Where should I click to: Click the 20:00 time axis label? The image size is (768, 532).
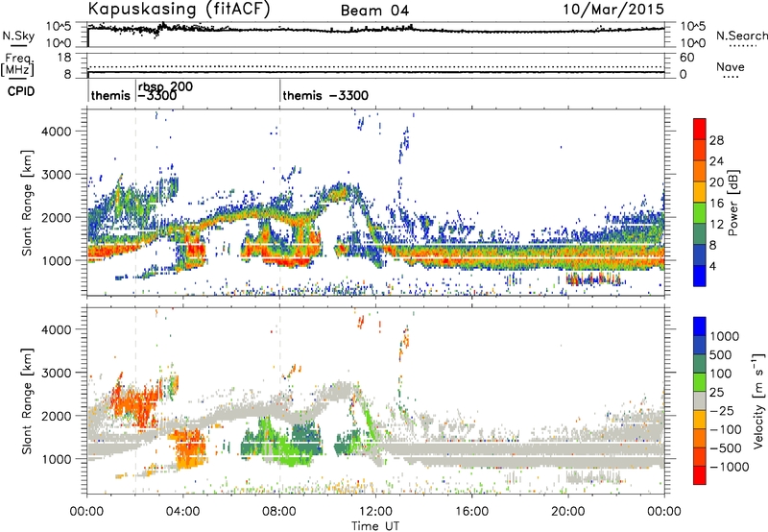tap(567, 512)
